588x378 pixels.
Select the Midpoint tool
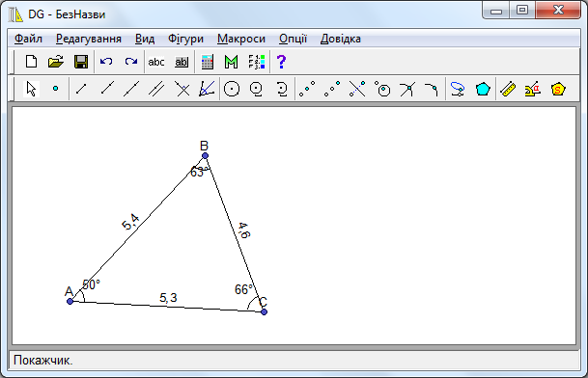click(x=307, y=89)
